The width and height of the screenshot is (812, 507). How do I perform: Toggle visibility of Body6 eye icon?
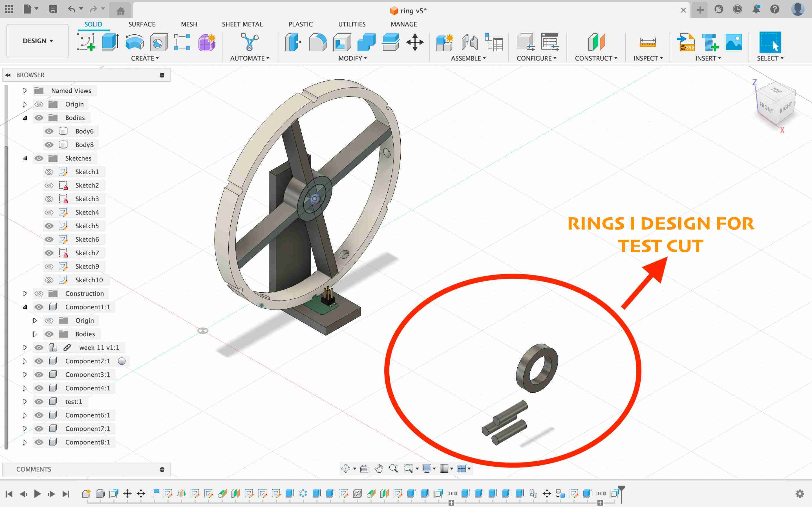[50, 131]
